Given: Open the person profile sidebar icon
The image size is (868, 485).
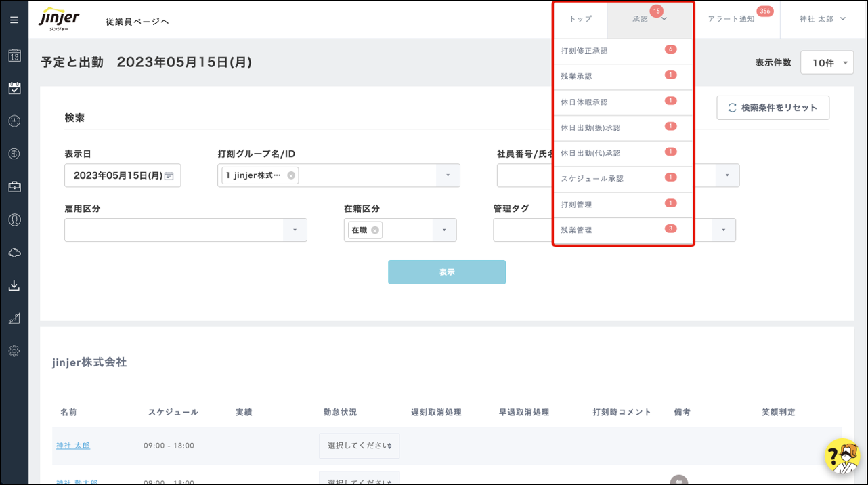Looking at the screenshot, I should click(x=14, y=219).
